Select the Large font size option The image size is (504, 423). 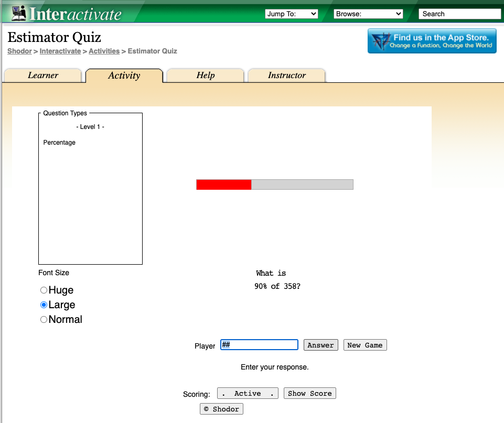pyautogui.click(x=44, y=305)
